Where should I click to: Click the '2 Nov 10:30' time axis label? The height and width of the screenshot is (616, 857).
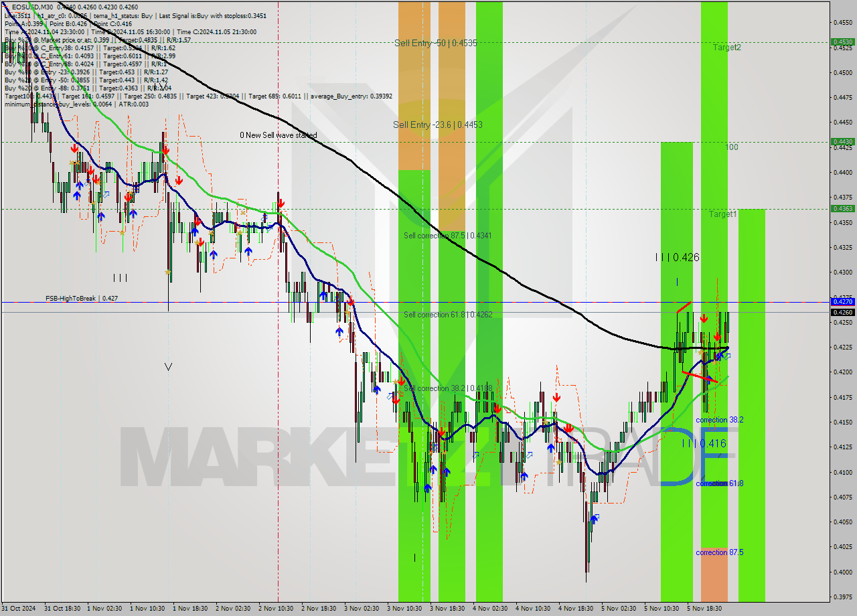point(275,609)
